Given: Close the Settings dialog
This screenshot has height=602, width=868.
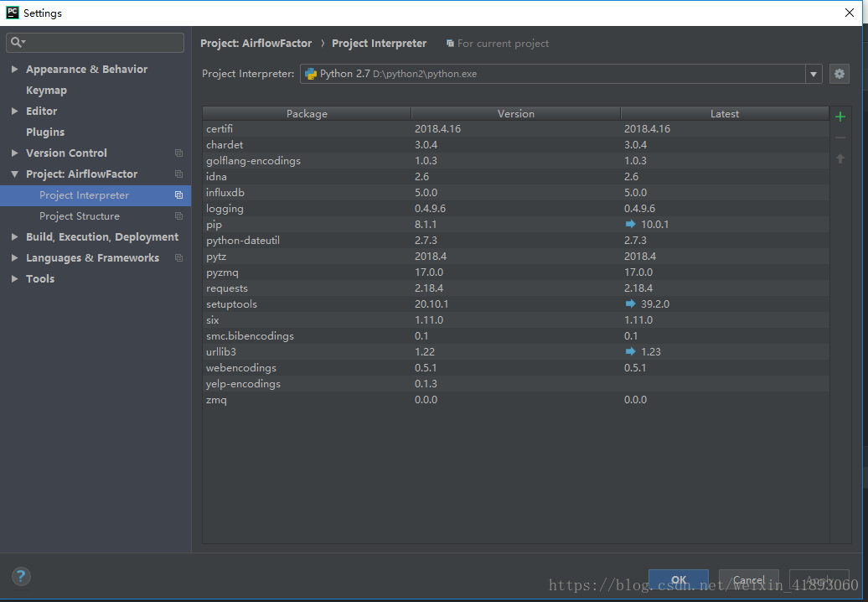Looking at the screenshot, I should [850, 13].
